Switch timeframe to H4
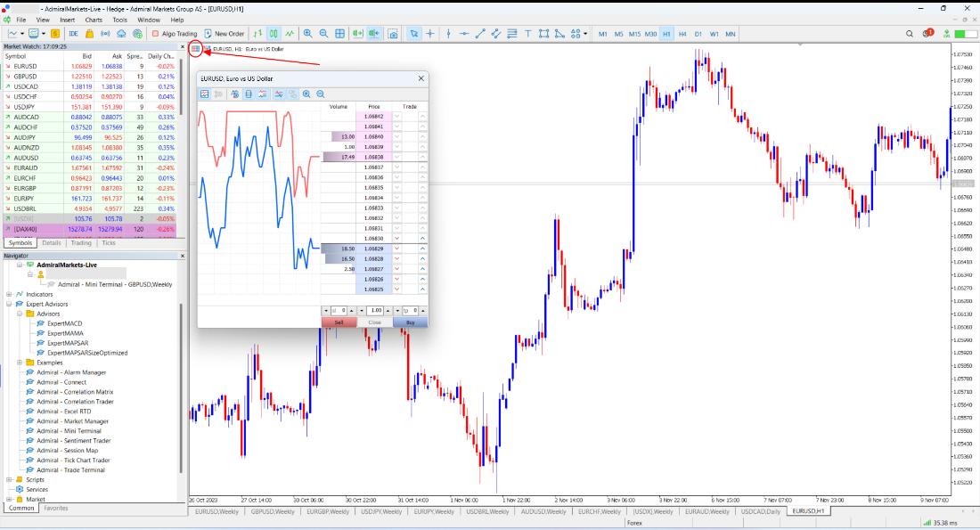 pyautogui.click(x=682, y=34)
